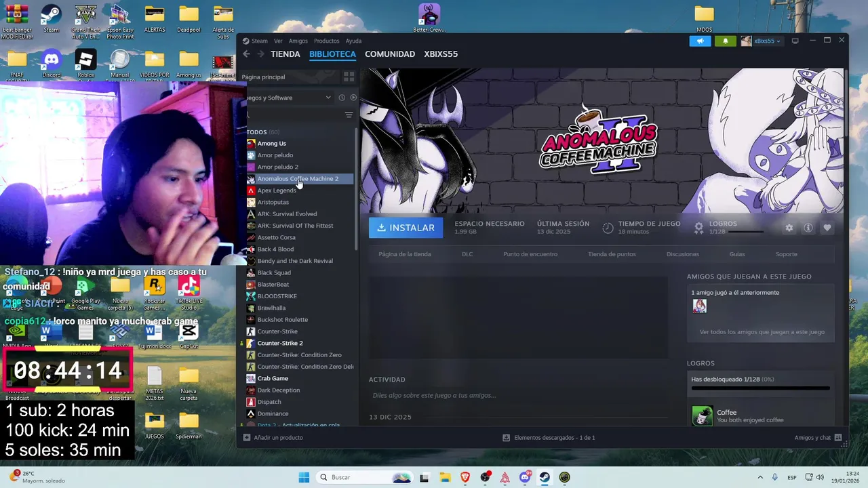Viewport: 868px width, 488px height.
Task: Click the Windows Start button
Action: click(x=304, y=477)
